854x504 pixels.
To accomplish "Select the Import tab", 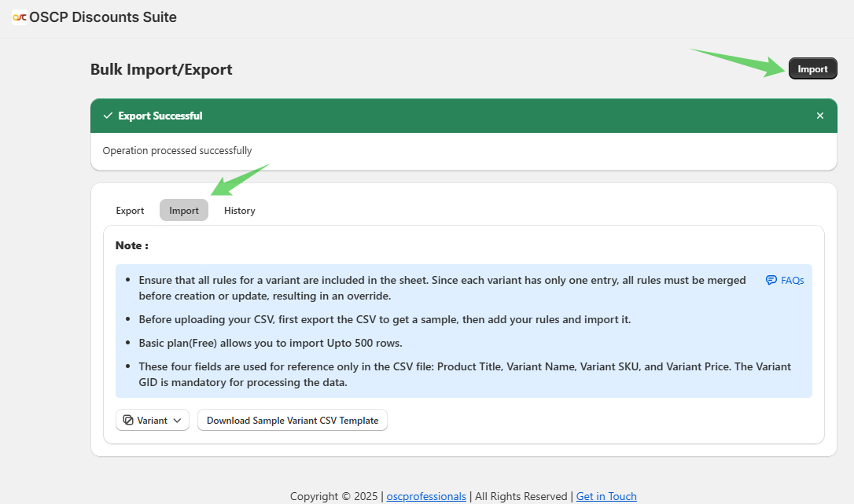I will pyautogui.click(x=183, y=210).
